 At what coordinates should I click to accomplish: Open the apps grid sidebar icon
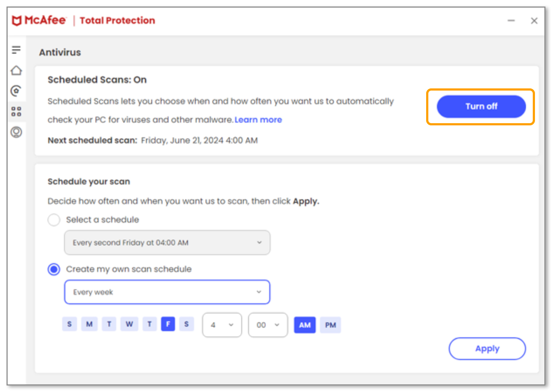click(x=16, y=111)
